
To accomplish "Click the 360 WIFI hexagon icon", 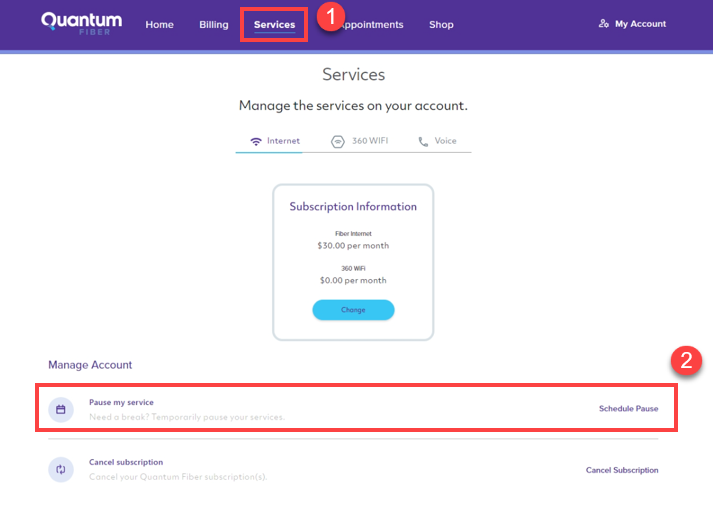I will point(337,142).
